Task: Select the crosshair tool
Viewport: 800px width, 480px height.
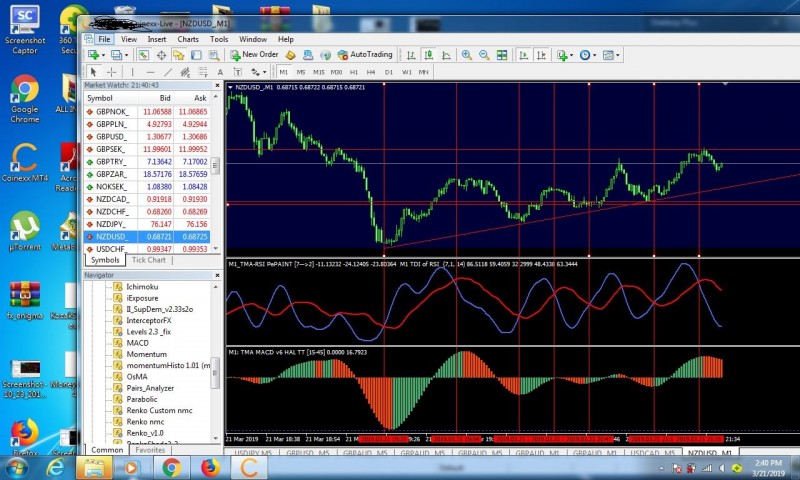Action: (111, 72)
